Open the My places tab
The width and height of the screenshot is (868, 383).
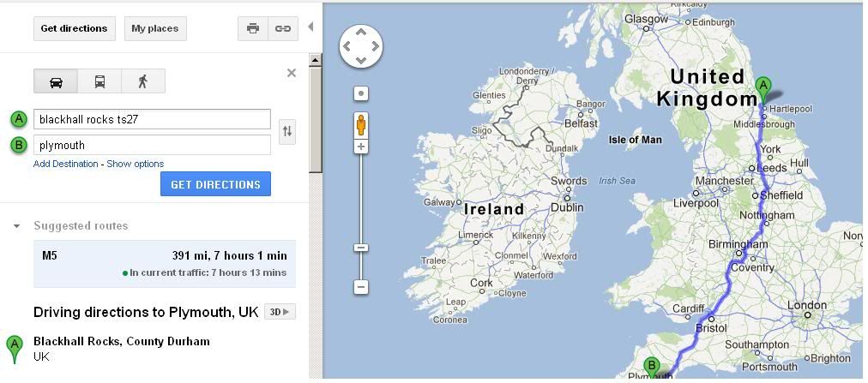tap(155, 28)
